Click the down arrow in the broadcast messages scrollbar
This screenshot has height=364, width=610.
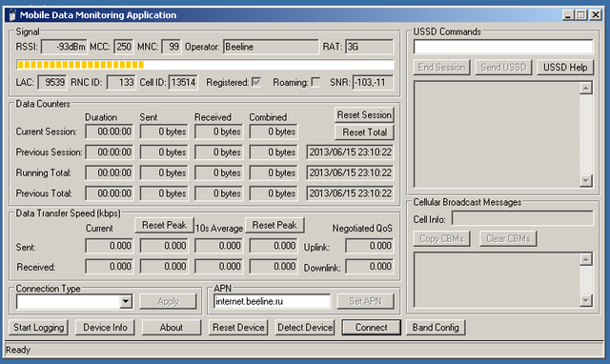tap(586, 300)
